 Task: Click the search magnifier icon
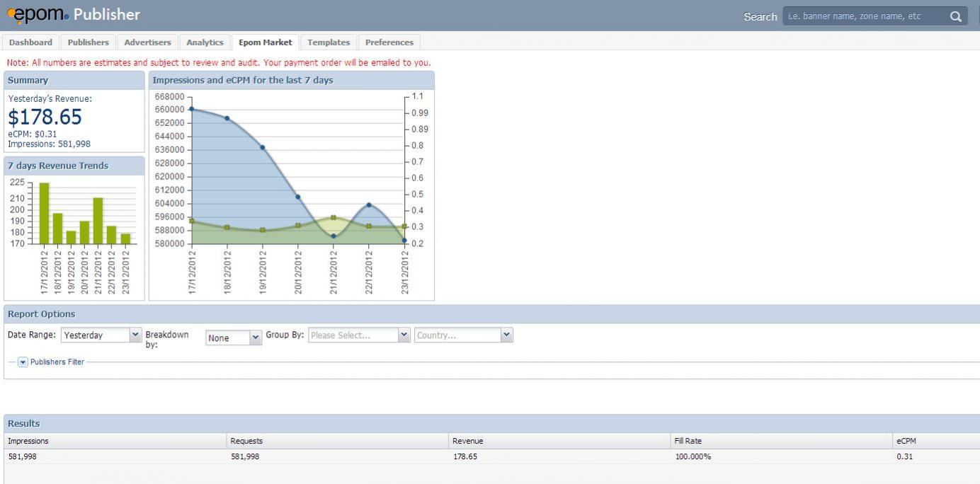pos(955,16)
